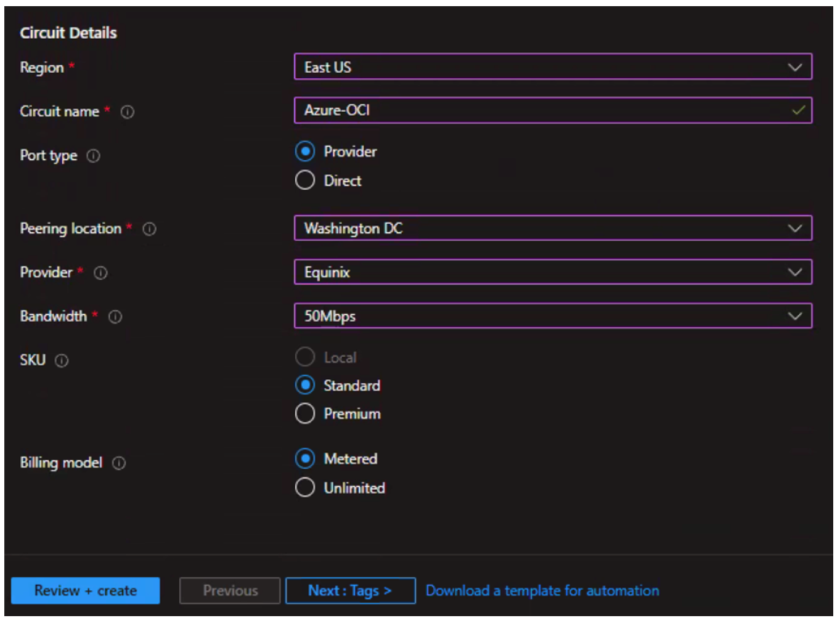Choose the Premium SKU radio button

pyautogui.click(x=305, y=413)
